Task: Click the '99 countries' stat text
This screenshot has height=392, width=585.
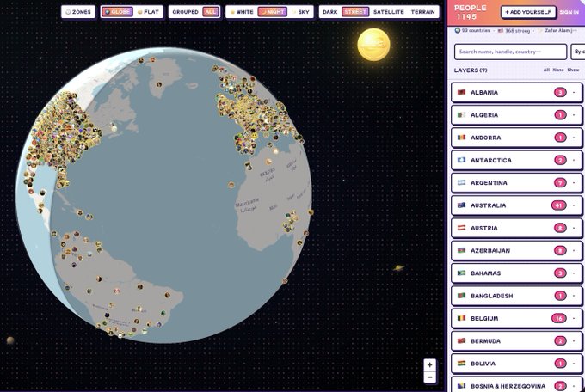Action: pyautogui.click(x=476, y=31)
